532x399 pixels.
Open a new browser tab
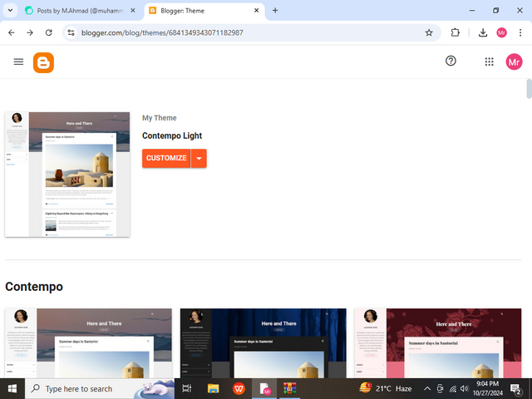click(275, 11)
